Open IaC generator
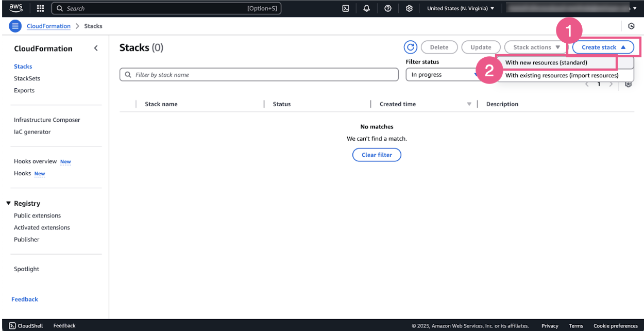 click(x=32, y=132)
